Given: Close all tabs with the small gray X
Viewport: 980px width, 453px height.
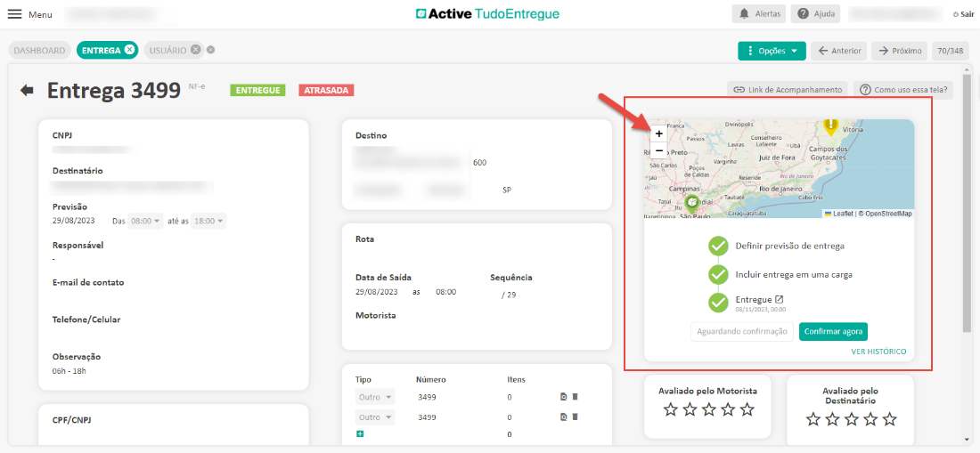Looking at the screenshot, I should (211, 50).
